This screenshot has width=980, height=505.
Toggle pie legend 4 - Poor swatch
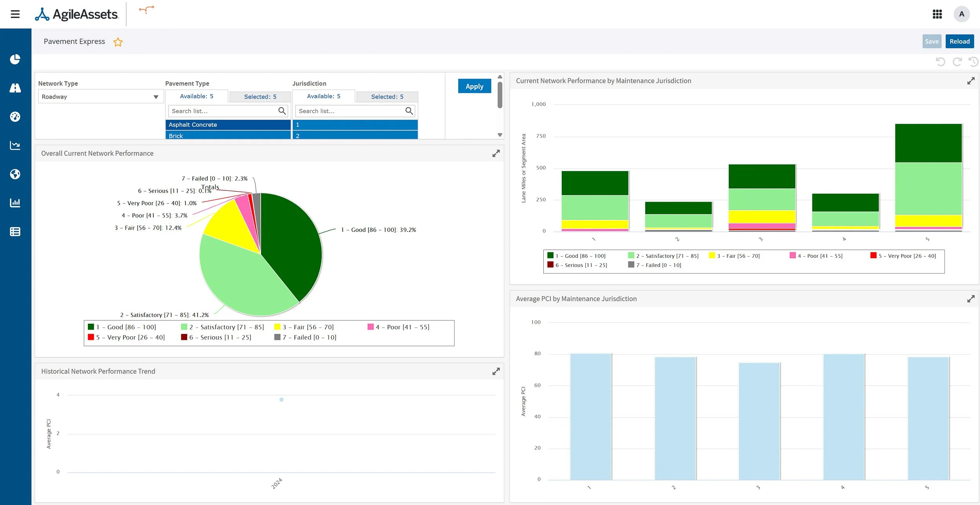[x=370, y=327]
